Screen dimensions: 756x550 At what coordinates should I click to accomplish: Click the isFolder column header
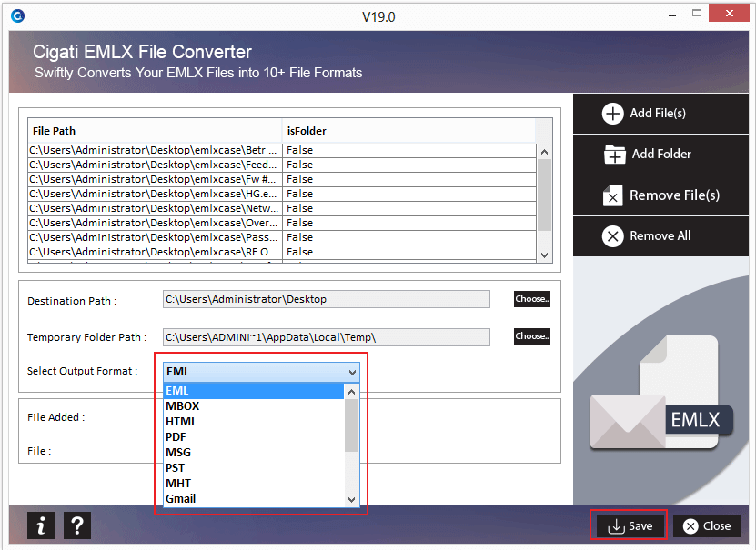coord(408,131)
